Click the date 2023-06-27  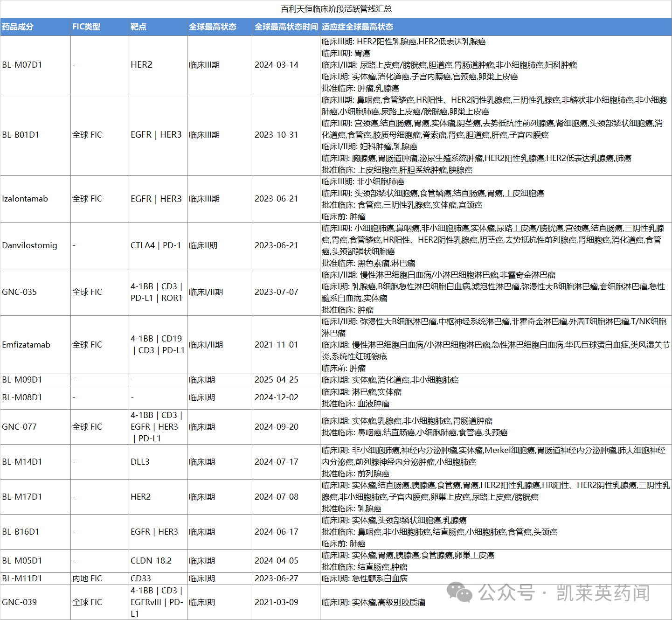tap(277, 578)
